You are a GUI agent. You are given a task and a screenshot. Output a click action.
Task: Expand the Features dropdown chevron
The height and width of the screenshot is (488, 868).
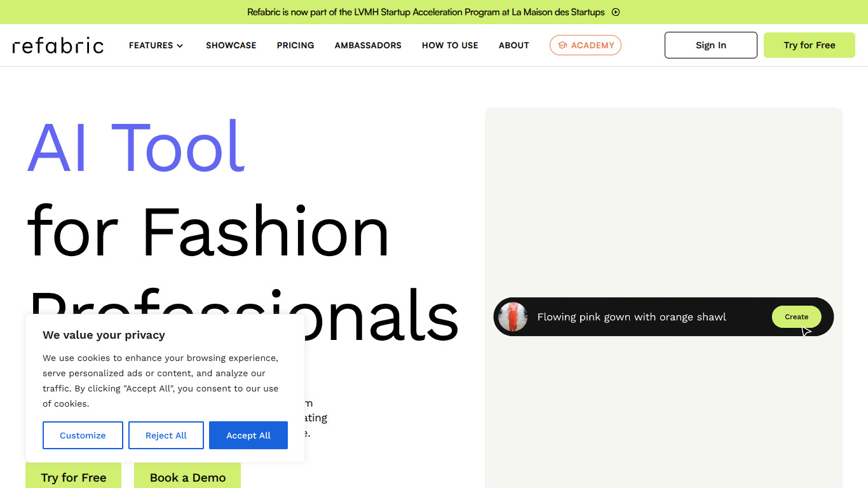[180, 46]
